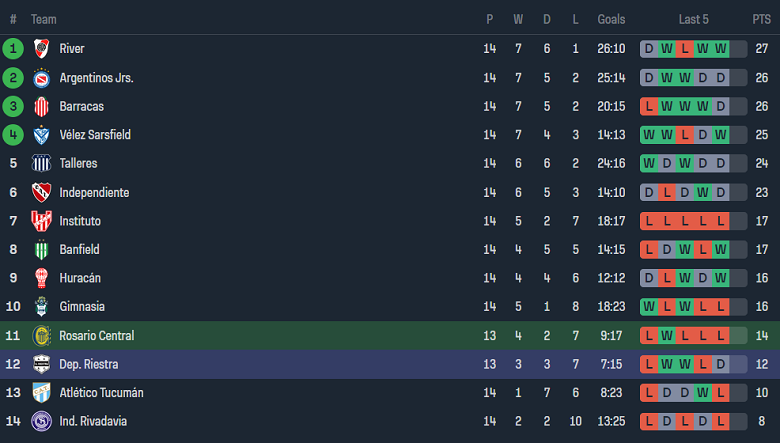Screen dimensions: 780x443
Task: Click the Argentinos Jrs. team crest
Action: pyautogui.click(x=41, y=78)
